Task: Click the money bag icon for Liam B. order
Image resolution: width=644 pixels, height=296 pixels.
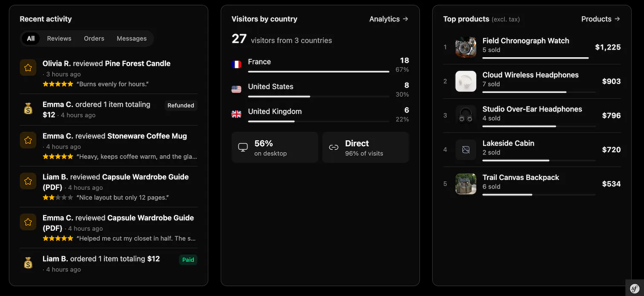Action: pos(28,263)
